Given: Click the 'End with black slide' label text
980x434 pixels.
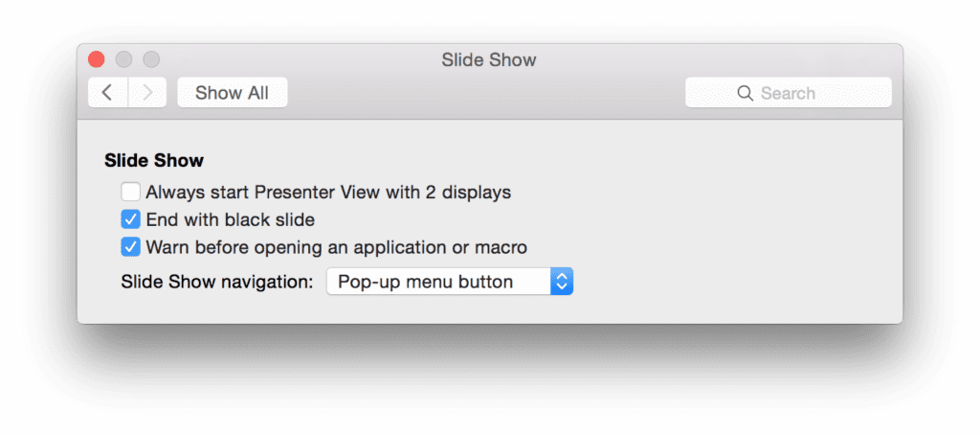Looking at the screenshot, I should click(x=230, y=219).
